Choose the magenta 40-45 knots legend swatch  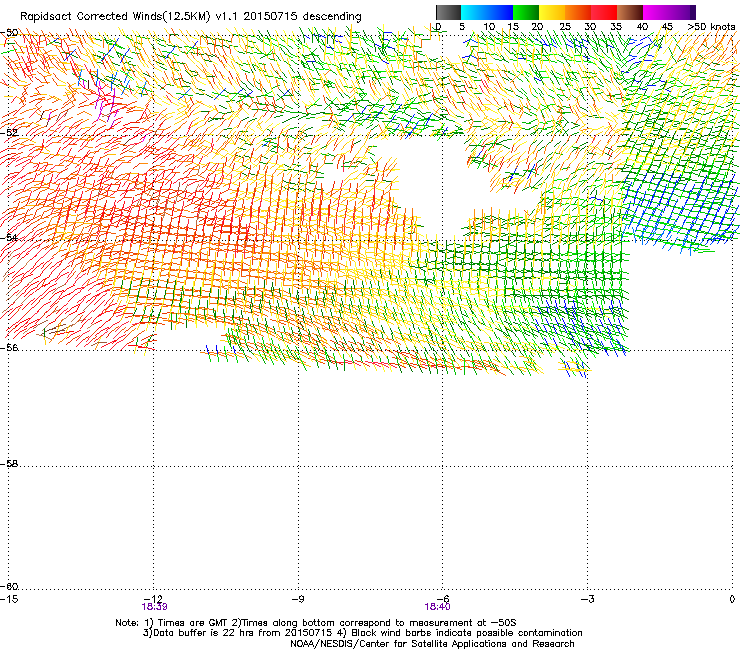(x=656, y=12)
